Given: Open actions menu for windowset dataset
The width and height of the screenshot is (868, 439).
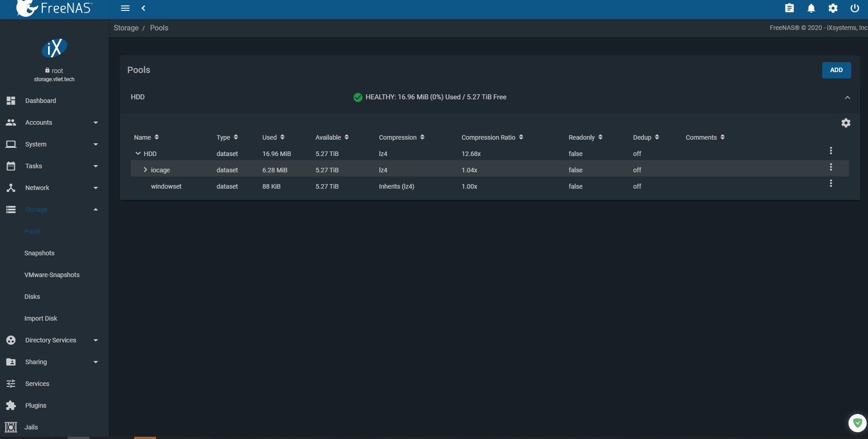Looking at the screenshot, I should click(x=831, y=183).
